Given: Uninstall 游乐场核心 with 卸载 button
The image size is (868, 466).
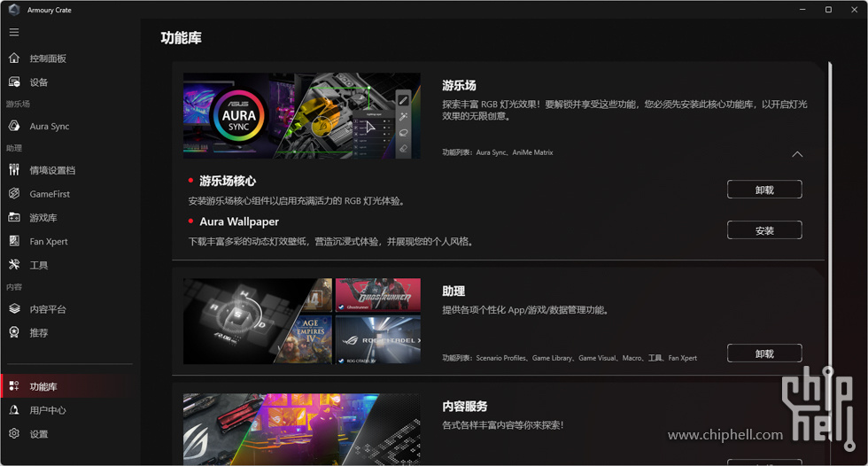Looking at the screenshot, I should (763, 190).
